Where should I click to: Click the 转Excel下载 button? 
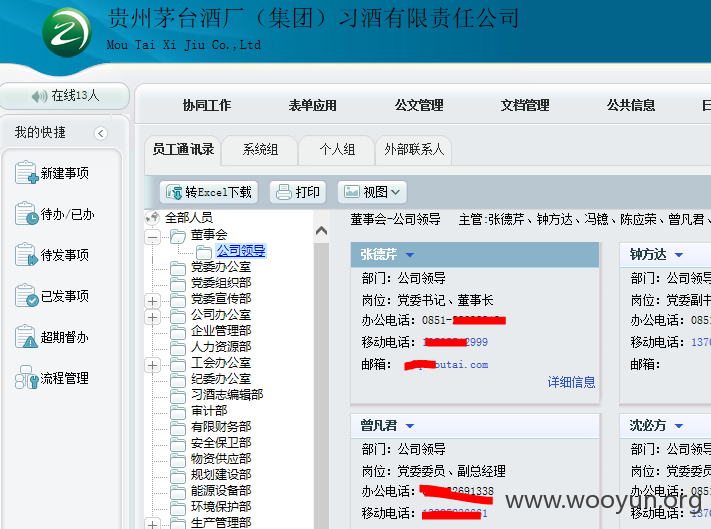209,192
